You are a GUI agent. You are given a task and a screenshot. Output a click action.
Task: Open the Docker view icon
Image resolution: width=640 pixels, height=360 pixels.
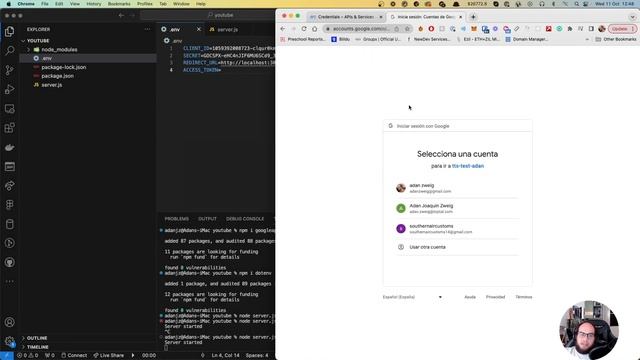point(9,147)
